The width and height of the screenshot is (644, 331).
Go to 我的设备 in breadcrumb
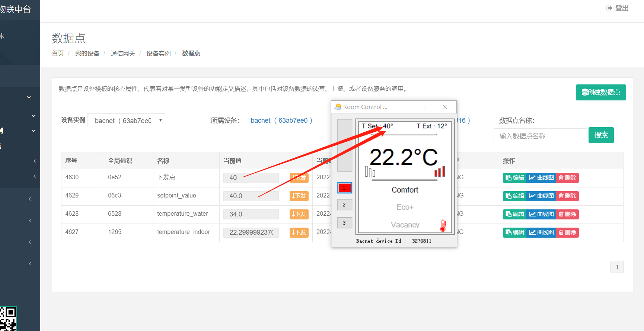[87, 54]
